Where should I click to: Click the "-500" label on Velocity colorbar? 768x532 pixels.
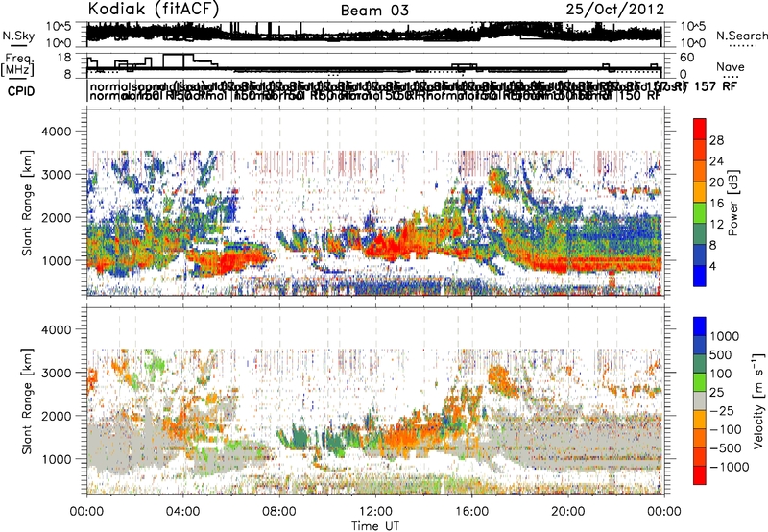coord(726,447)
